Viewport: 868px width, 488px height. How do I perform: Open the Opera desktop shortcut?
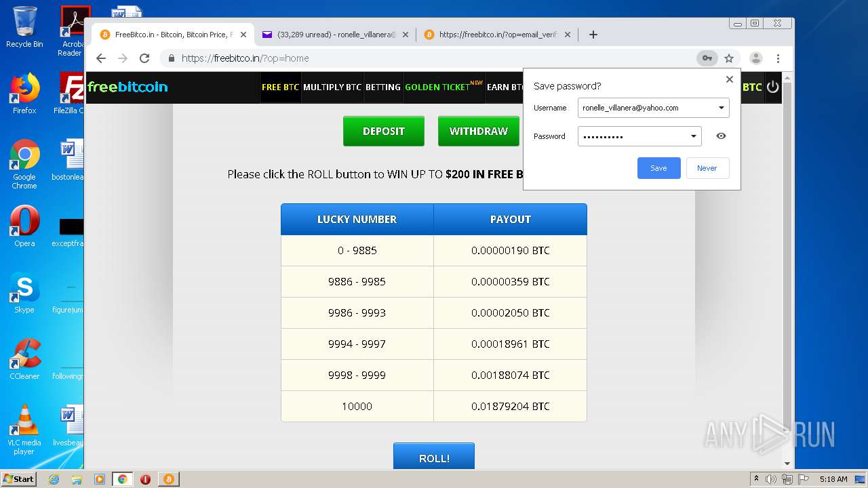click(x=24, y=226)
